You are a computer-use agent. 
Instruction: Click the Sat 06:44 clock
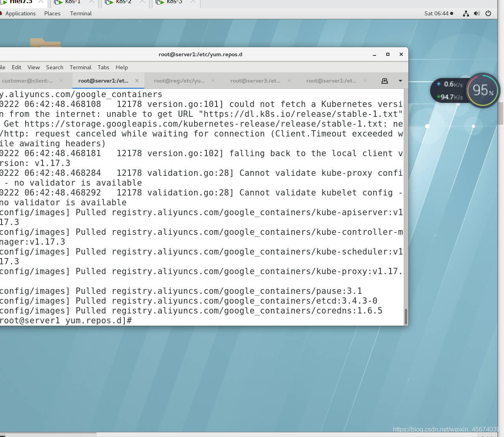tap(439, 13)
